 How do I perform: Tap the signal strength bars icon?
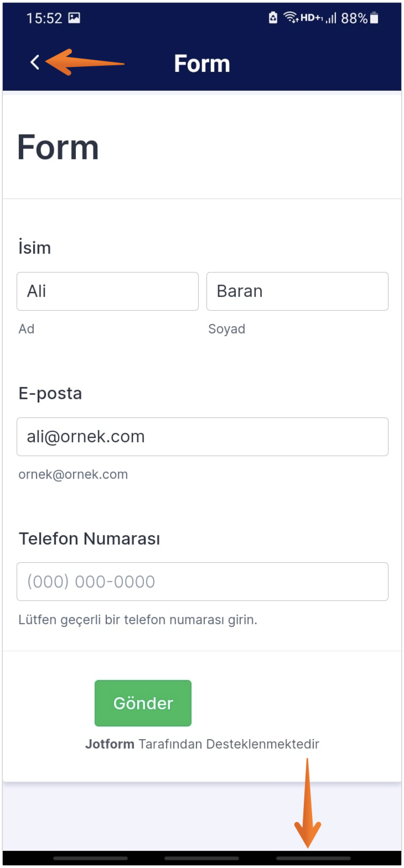(332, 18)
